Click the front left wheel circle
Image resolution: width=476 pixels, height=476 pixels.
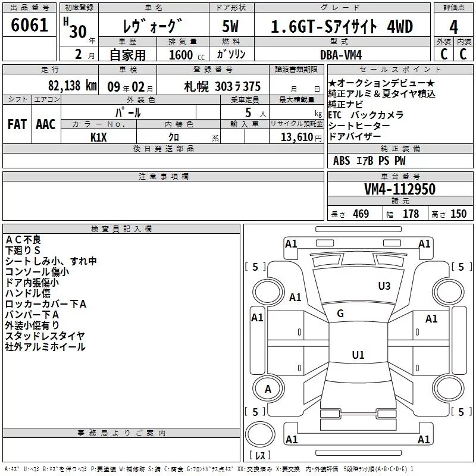pyautogui.click(x=269, y=292)
